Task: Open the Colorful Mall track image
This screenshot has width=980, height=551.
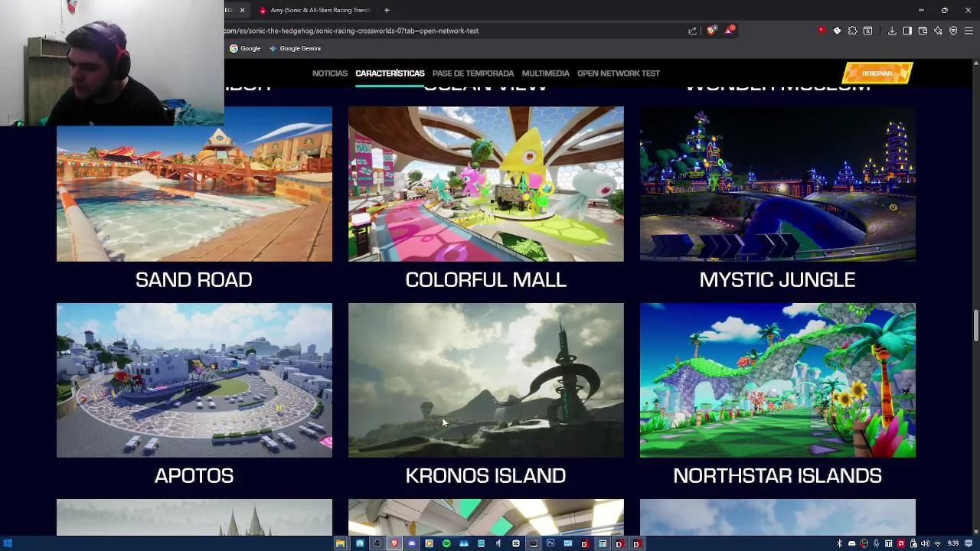Action: pyautogui.click(x=486, y=184)
